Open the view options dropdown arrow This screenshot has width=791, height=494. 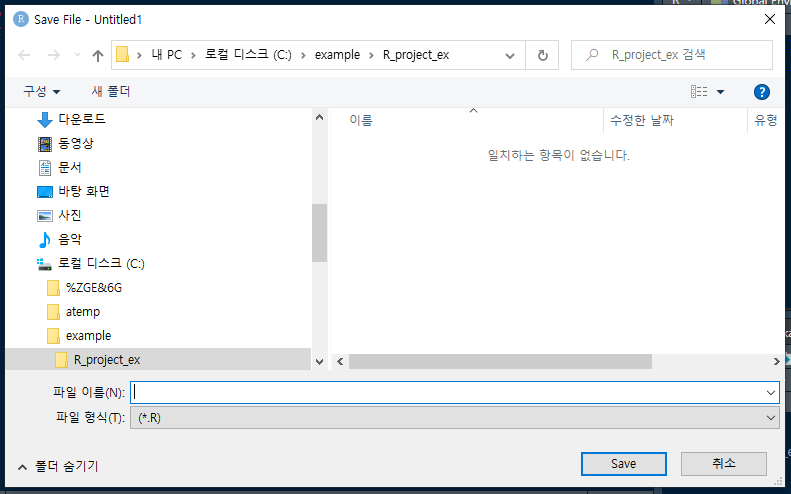tap(720, 92)
